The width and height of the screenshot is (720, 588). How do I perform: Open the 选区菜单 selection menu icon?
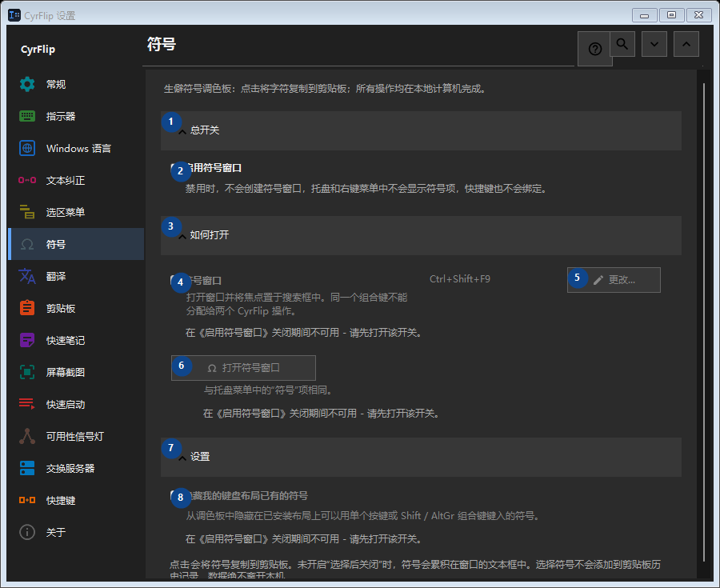(27, 212)
